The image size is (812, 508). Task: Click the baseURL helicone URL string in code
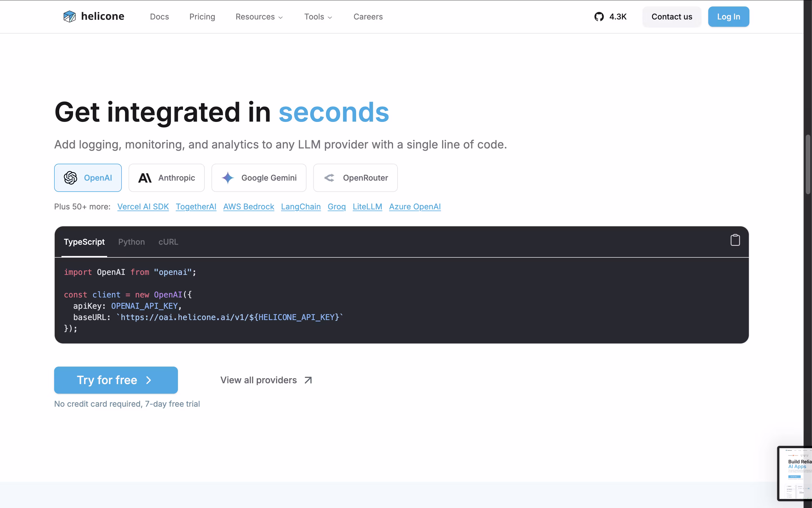(230, 317)
